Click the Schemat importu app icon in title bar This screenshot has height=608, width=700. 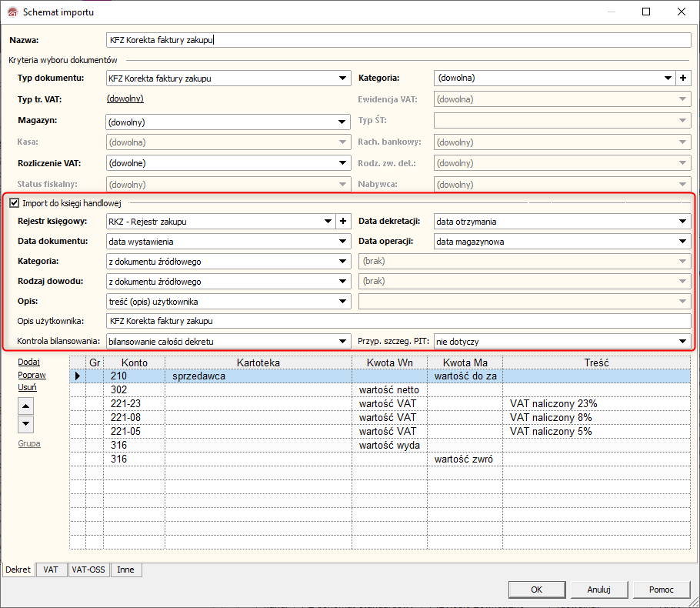click(13, 12)
